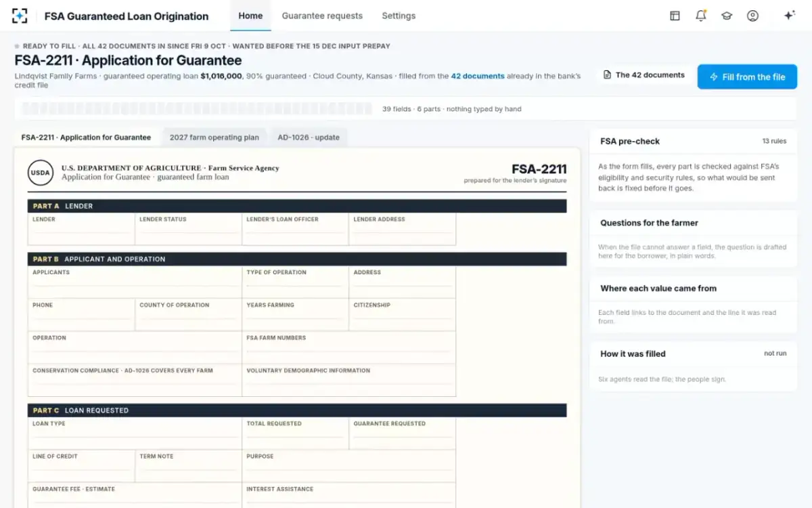This screenshot has width=812, height=508.
Task: Click the Phone field
Action: (81, 315)
